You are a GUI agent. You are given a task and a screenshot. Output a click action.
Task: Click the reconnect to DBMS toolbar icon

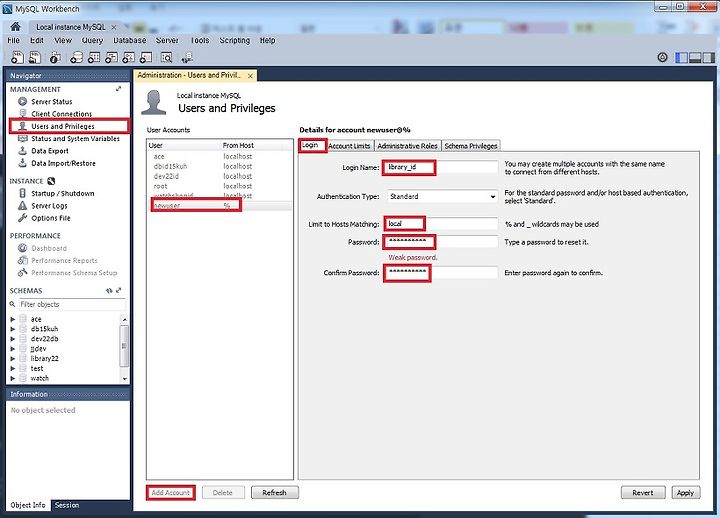coord(187,57)
